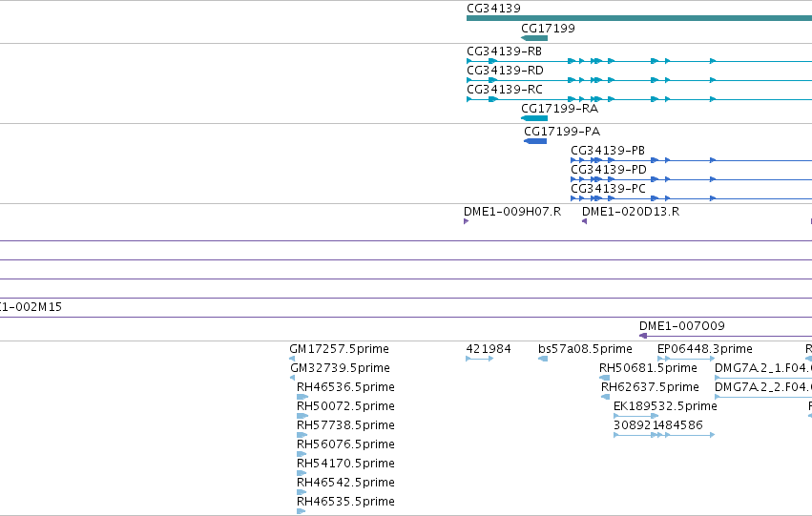Click the EP06448.3prime feature glyph

686,358
